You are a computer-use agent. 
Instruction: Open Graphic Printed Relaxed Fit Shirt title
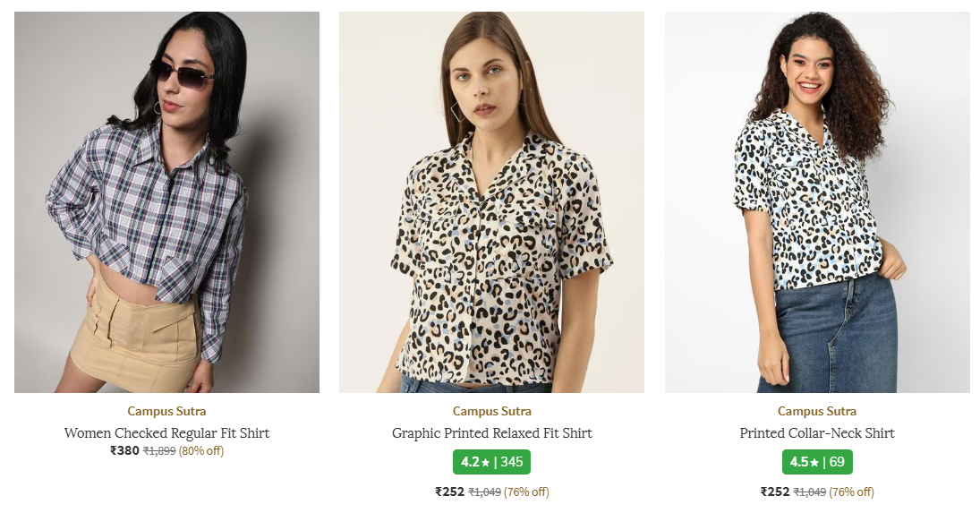click(x=491, y=433)
